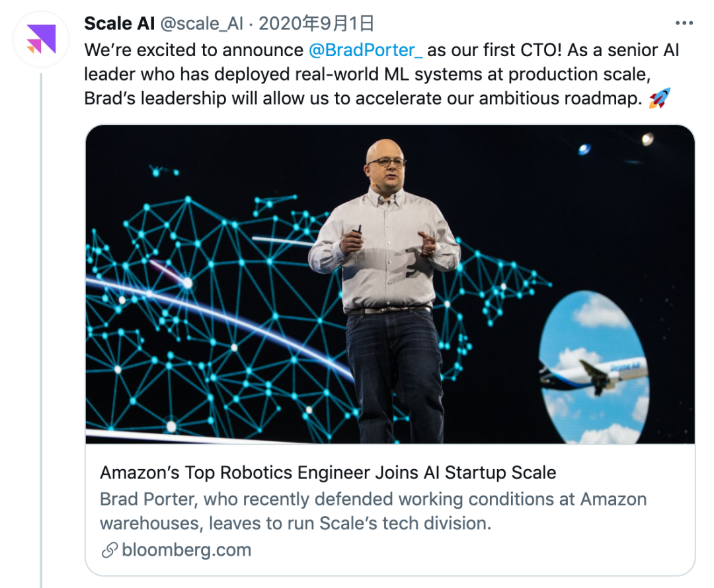Click the chain link icon beside bloomberg.com
Viewport: 714px width, 588px height.
109,550
